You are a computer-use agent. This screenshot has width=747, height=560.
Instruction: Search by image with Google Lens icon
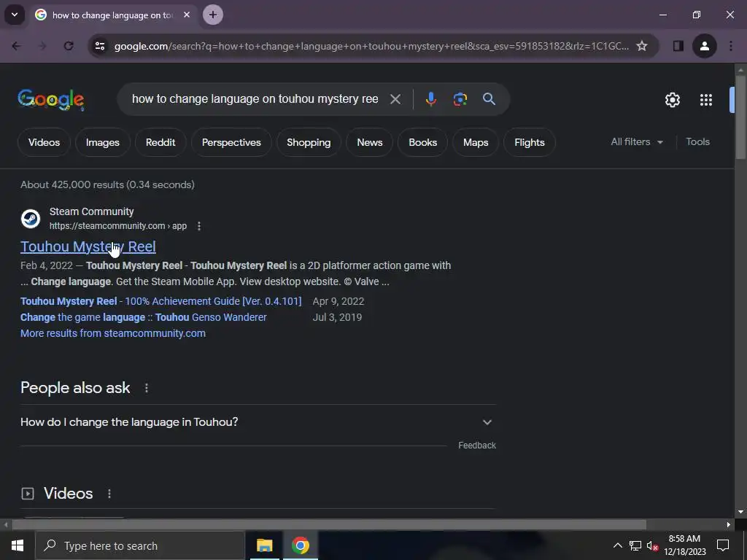(460, 99)
